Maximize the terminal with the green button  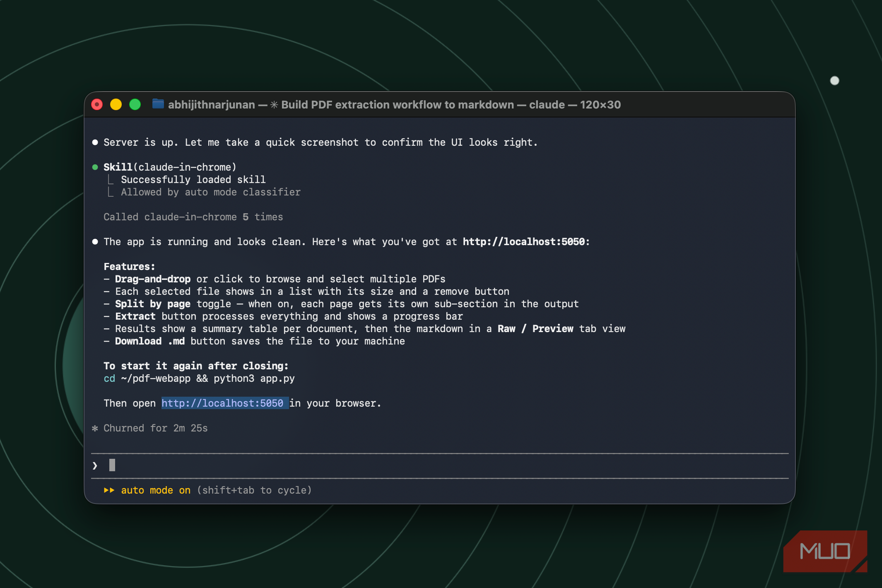[x=135, y=104]
